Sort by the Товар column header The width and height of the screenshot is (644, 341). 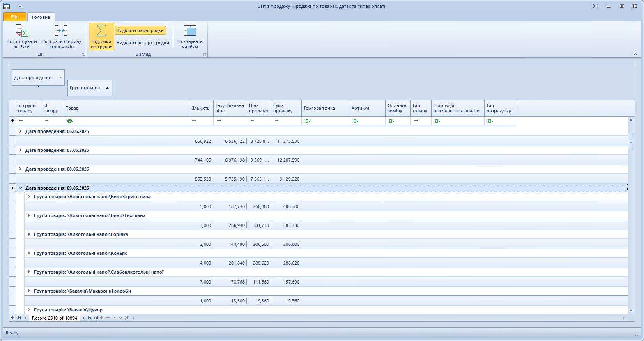(x=126, y=108)
